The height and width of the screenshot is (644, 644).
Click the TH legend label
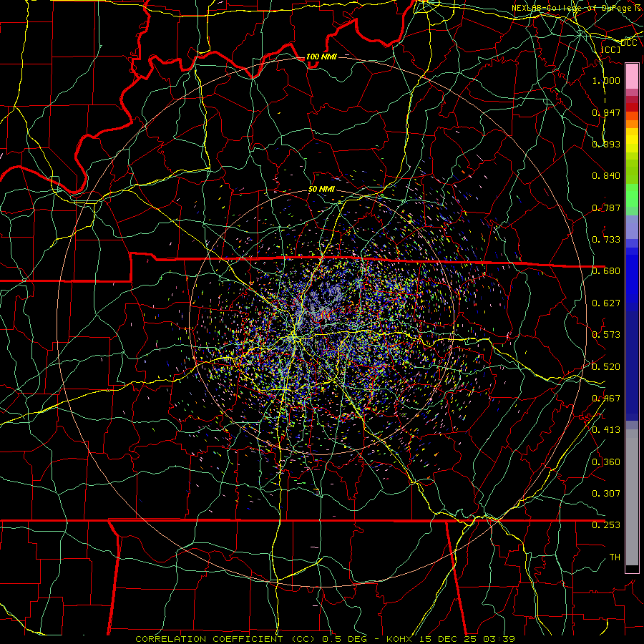point(615,557)
